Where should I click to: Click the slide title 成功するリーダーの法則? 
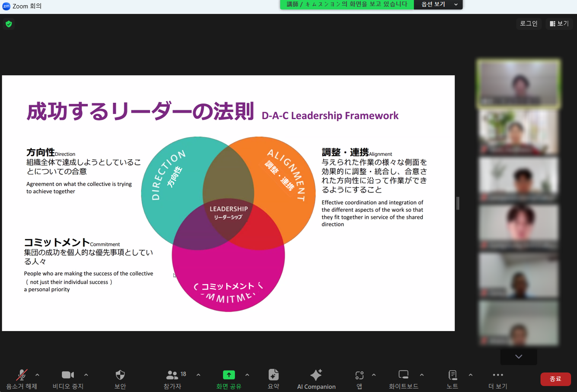point(140,111)
